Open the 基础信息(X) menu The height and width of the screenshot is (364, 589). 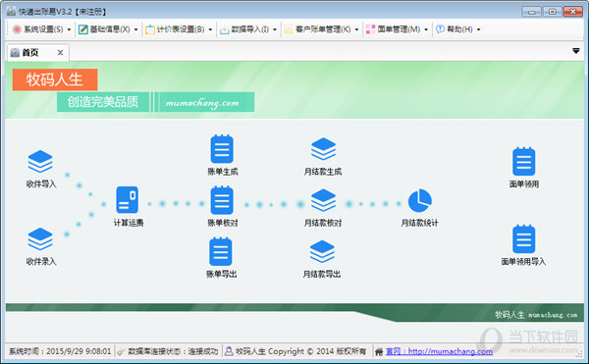tap(110, 29)
